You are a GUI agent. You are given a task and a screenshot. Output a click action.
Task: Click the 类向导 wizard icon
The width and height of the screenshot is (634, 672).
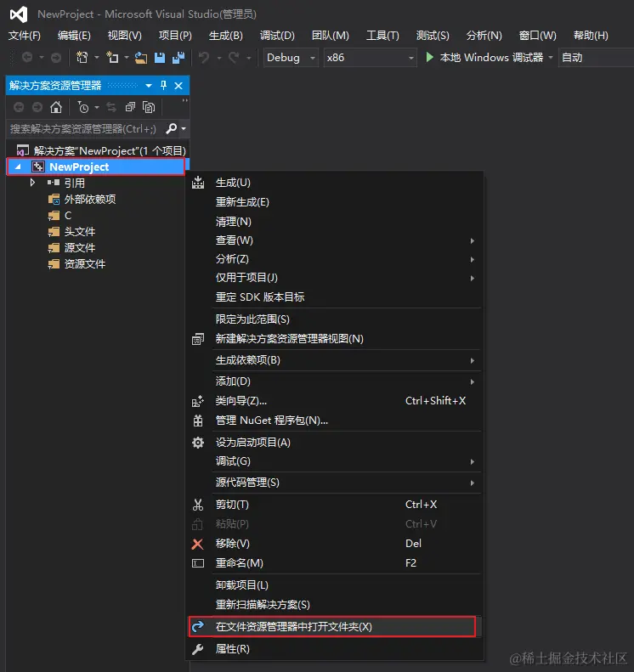click(x=198, y=401)
